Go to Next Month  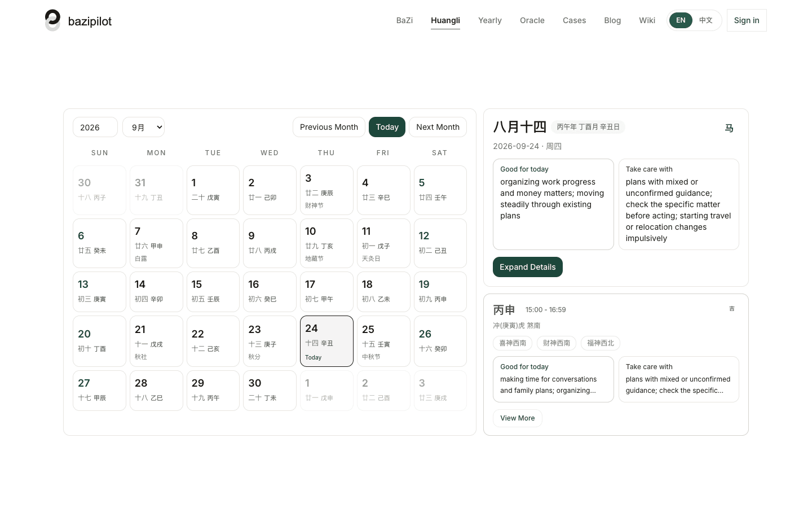(x=438, y=127)
